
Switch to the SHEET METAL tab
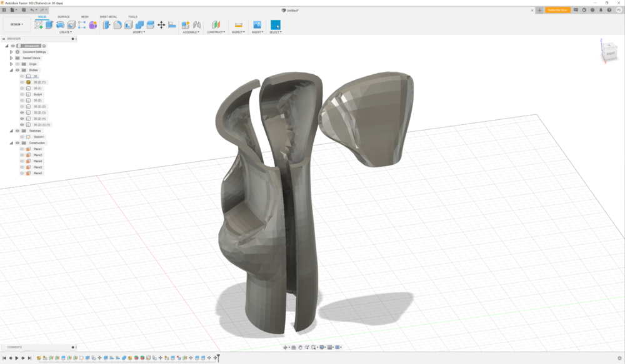point(108,17)
